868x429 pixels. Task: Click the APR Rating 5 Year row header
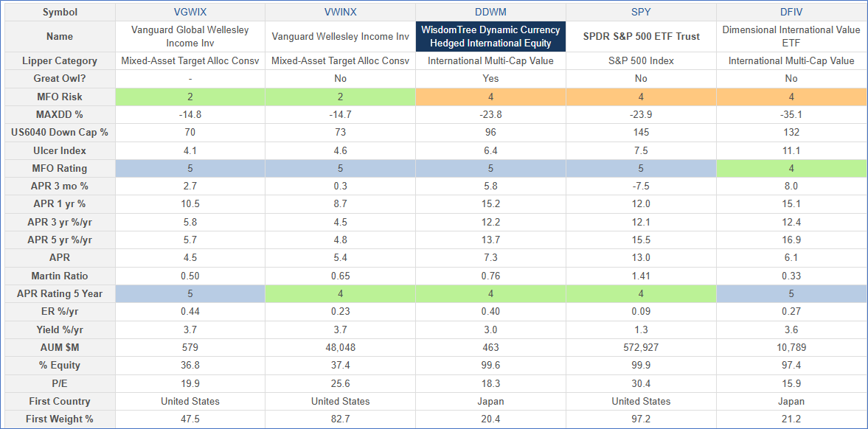(x=60, y=294)
